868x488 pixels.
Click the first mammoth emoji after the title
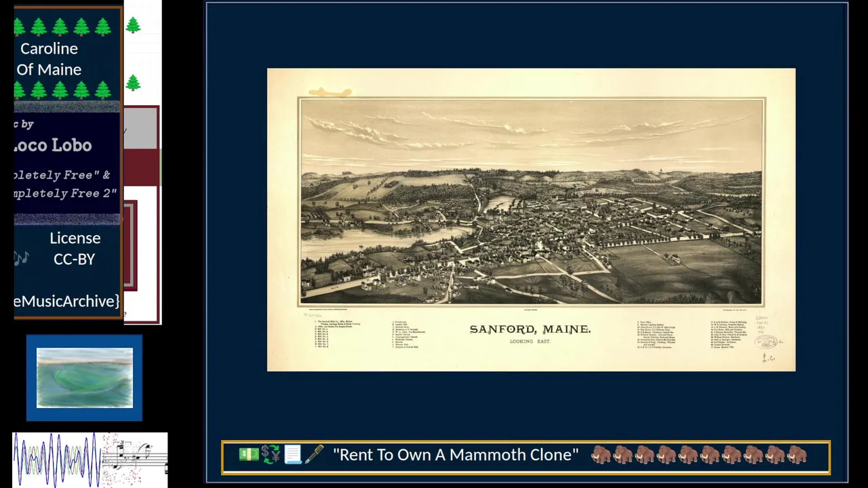click(601, 455)
